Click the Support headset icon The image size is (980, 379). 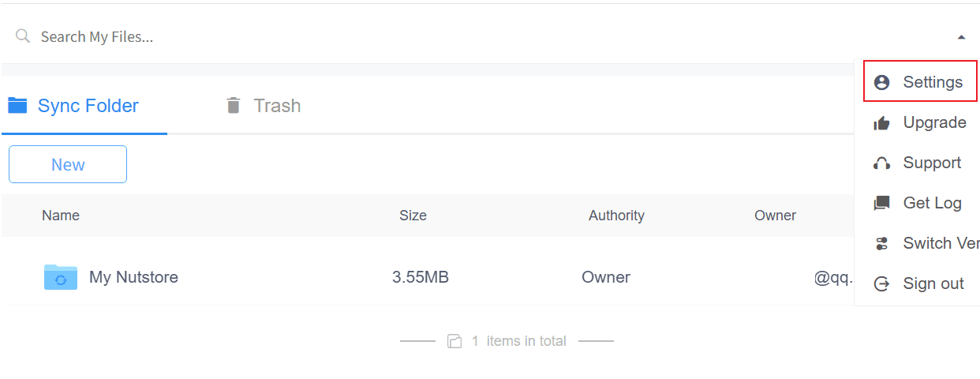click(882, 163)
